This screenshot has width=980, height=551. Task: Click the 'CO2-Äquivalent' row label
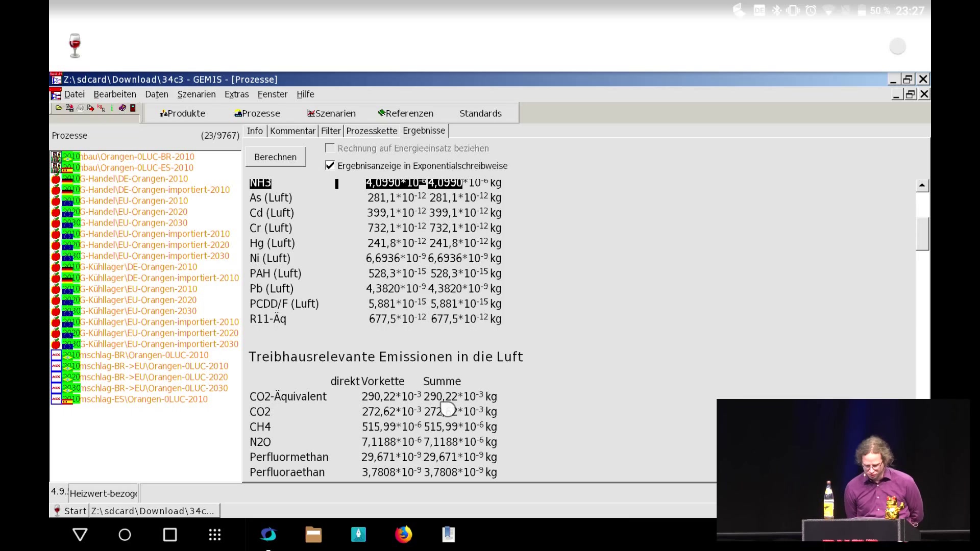[288, 396]
